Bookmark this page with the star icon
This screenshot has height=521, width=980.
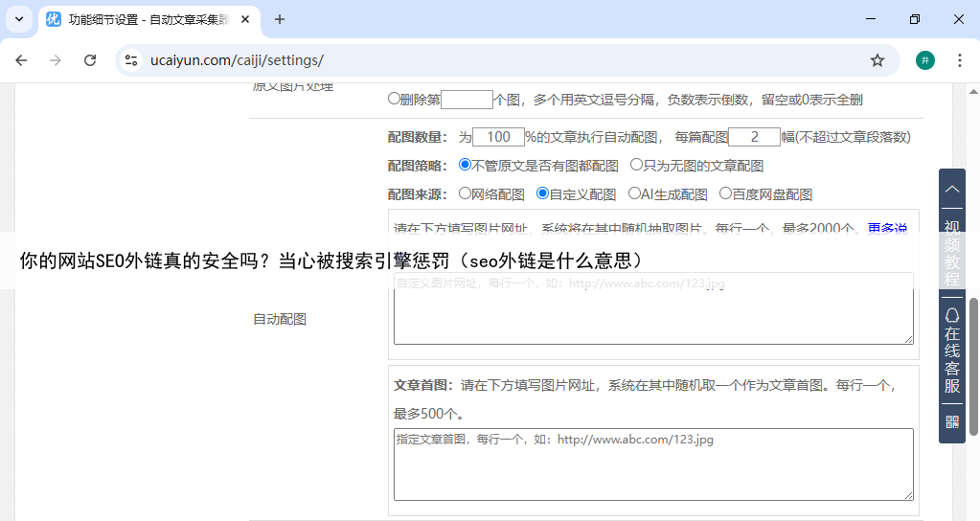click(877, 60)
